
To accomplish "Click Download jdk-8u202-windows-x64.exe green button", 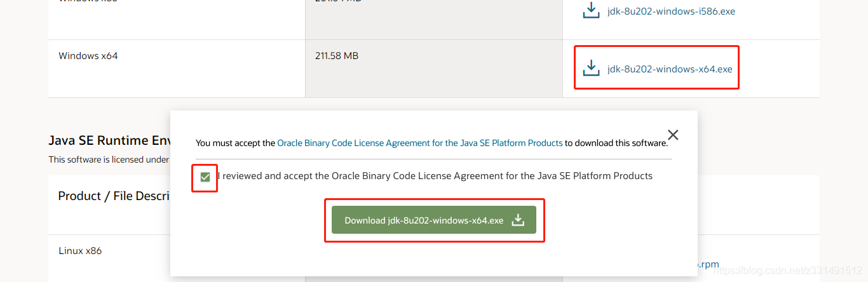I will pos(434,220).
